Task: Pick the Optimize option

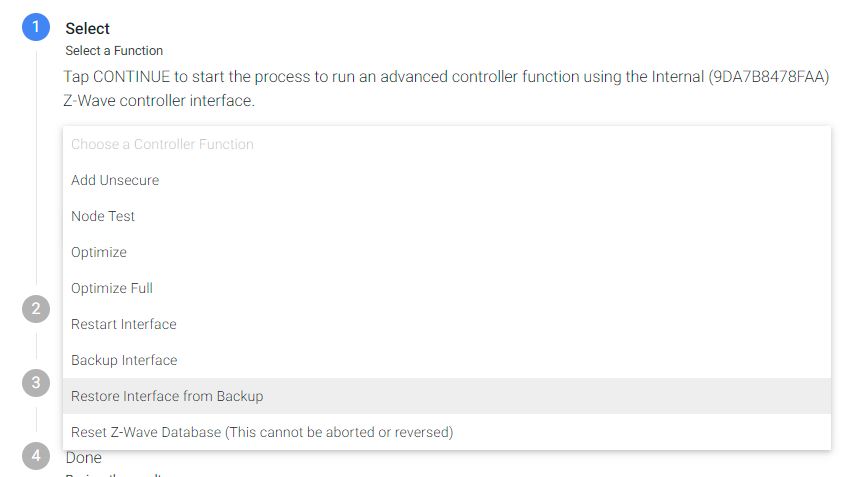Action: [99, 252]
